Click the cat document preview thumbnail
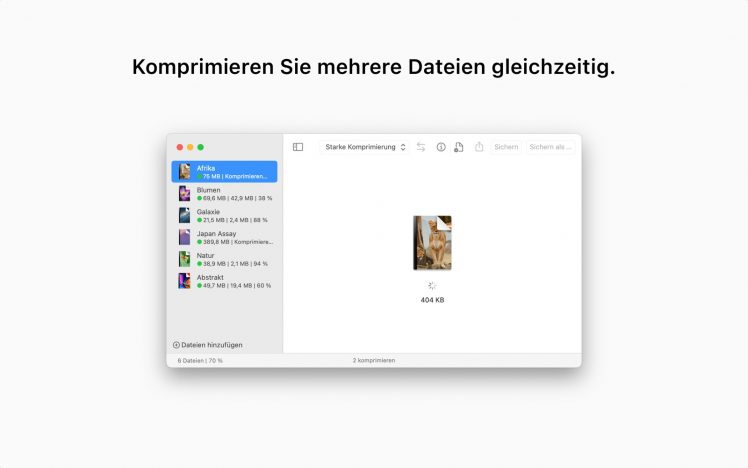This screenshot has width=748, height=468. [432, 243]
